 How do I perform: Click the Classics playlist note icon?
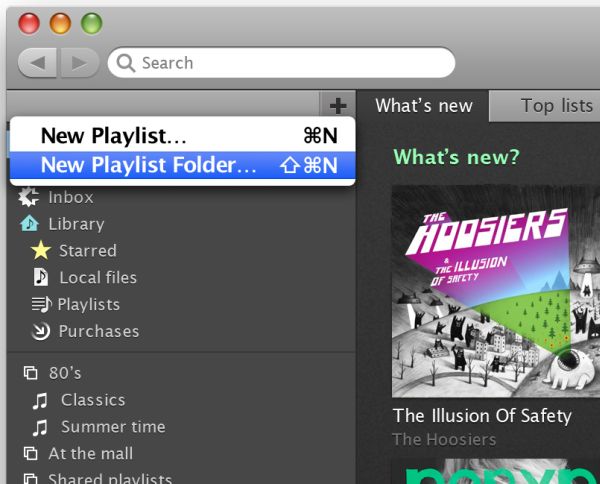pos(40,401)
